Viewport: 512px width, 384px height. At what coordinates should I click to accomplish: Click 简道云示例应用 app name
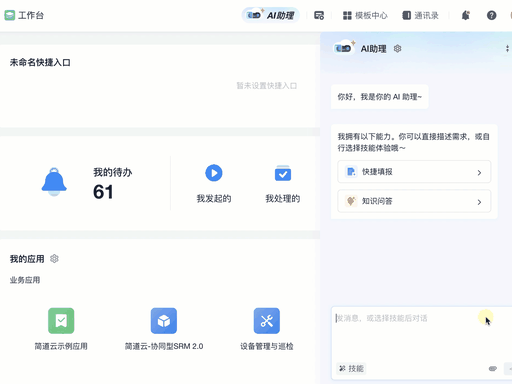pos(61,346)
